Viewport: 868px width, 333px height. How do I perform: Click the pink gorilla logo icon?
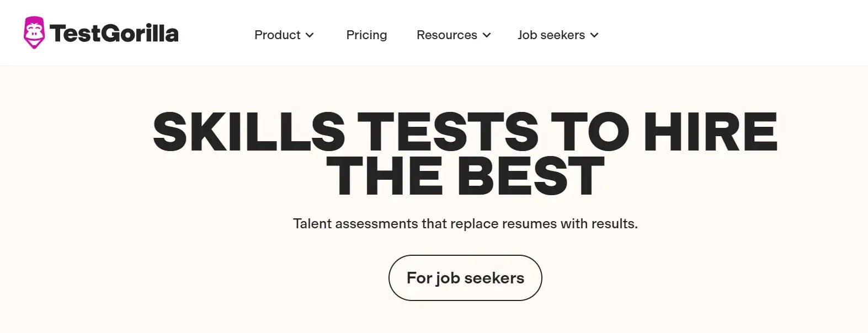pos(34,33)
